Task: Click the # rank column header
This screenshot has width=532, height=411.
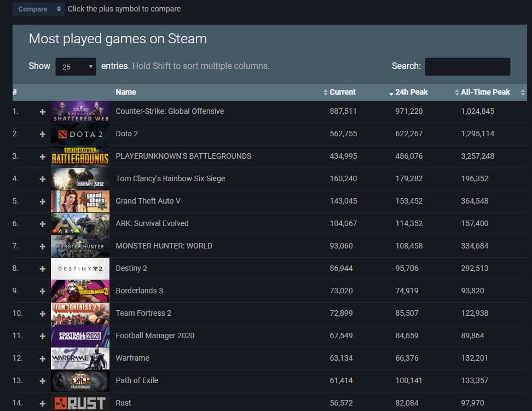Action: (x=15, y=92)
